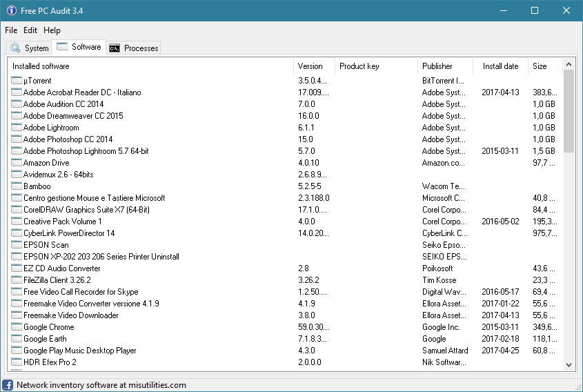583x392 pixels.
Task: Open the Help menu
Action: [52, 30]
